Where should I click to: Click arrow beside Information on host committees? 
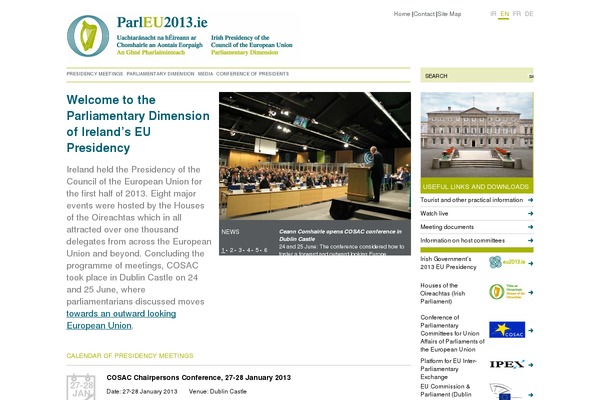pyautogui.click(x=530, y=241)
